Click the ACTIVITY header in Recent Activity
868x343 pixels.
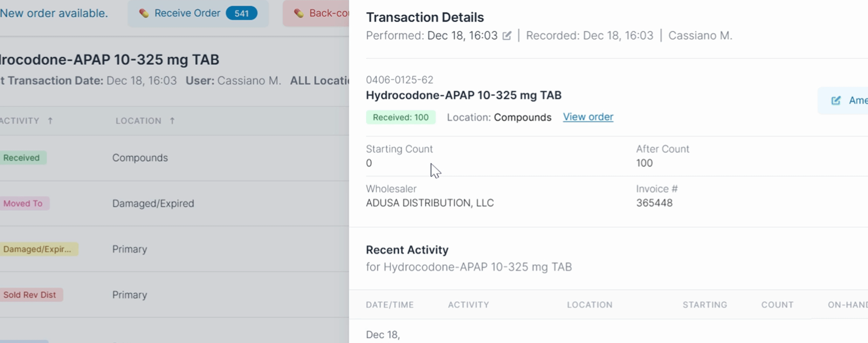(468, 305)
